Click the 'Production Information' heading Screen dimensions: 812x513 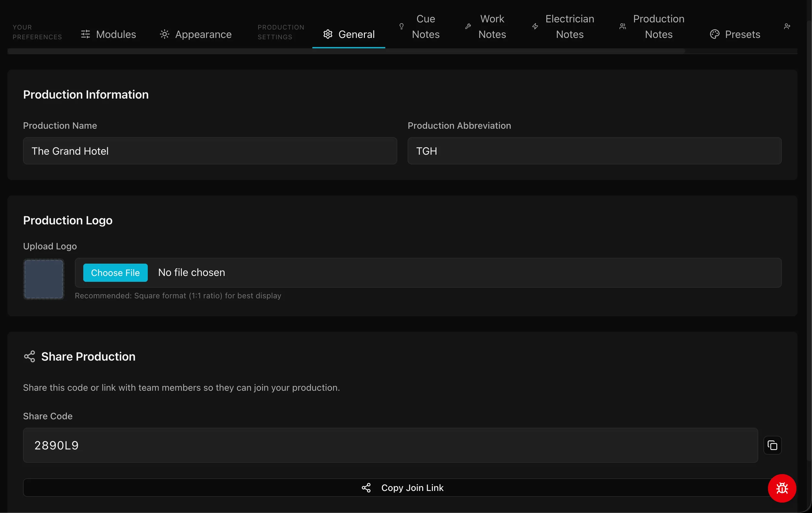86,94
